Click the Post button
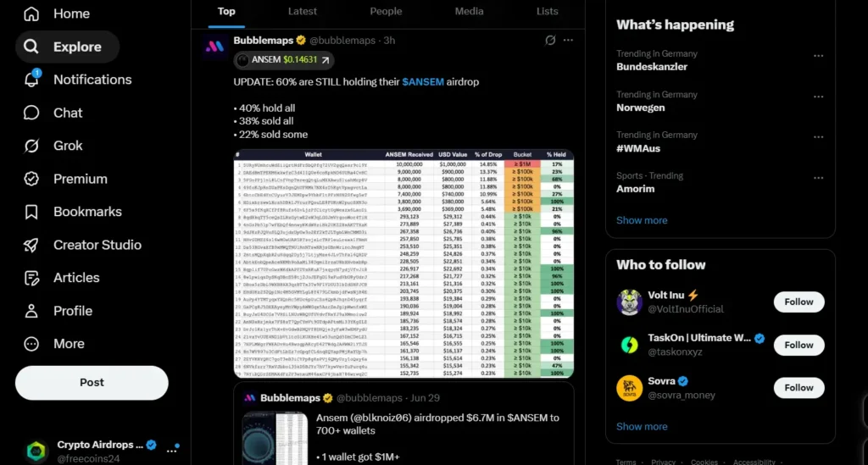The image size is (868, 465). tap(92, 383)
